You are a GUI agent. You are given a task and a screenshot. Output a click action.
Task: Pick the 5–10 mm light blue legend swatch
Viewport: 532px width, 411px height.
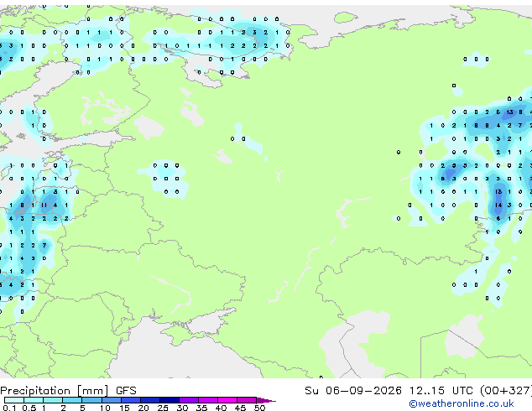tap(91, 400)
